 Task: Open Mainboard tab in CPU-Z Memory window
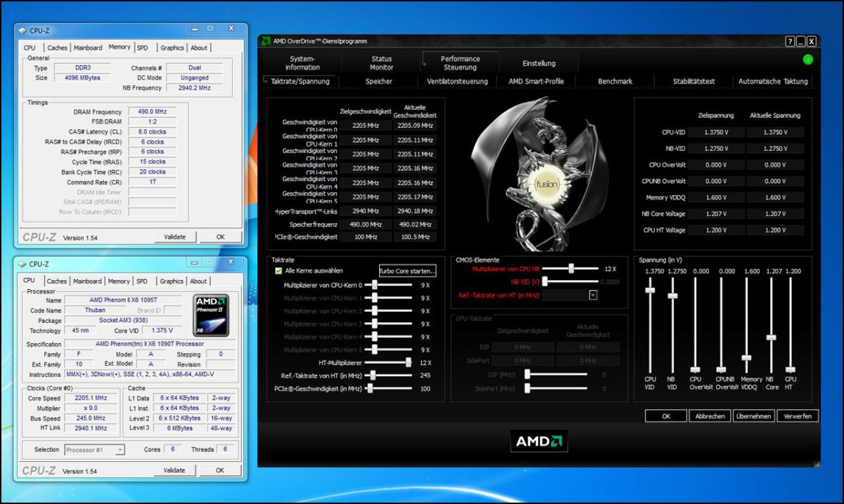(x=88, y=48)
